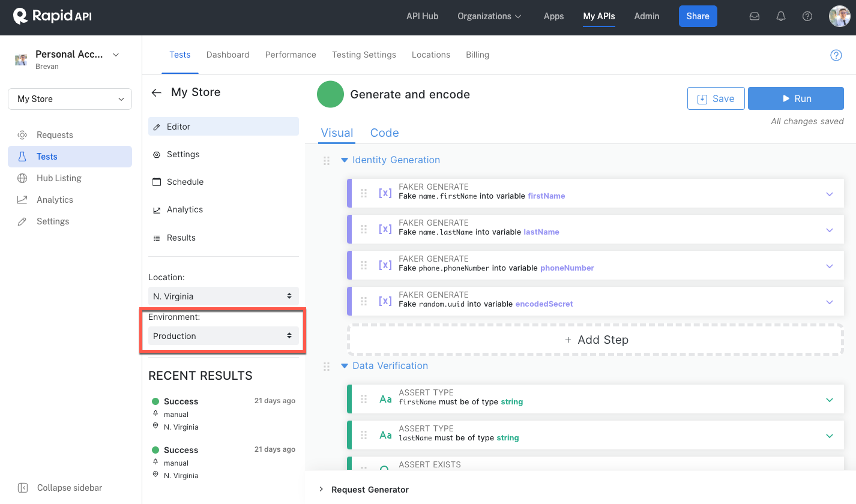The image size is (856, 504).
Task: Expand the firstName assert type step
Action: [x=830, y=400]
